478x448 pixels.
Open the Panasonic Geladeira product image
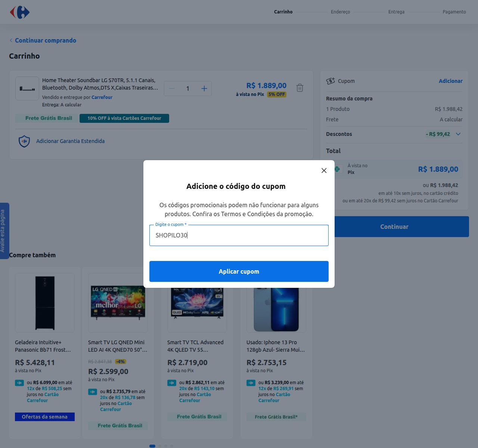[45, 303]
